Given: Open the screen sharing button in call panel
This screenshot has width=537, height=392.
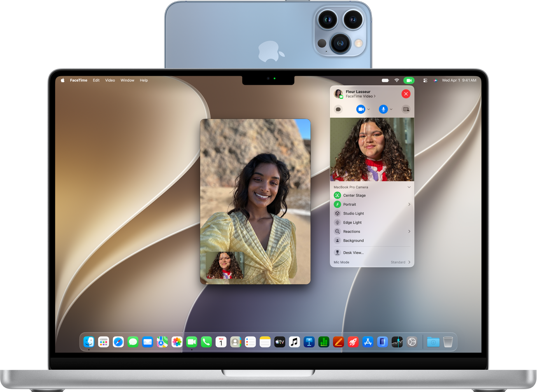Looking at the screenshot, I should pyautogui.click(x=406, y=109).
